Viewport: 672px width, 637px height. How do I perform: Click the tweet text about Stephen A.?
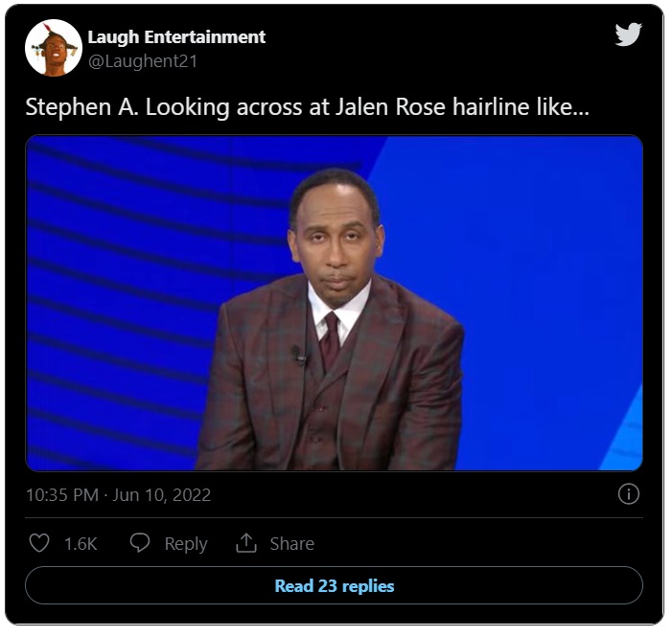coord(308,106)
